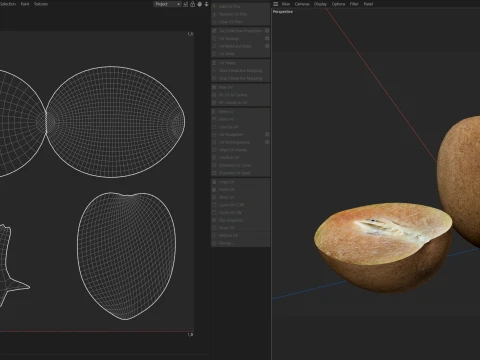Open UV Unwrap settings gear
The width and height of the screenshot is (480, 360).
point(267,38)
